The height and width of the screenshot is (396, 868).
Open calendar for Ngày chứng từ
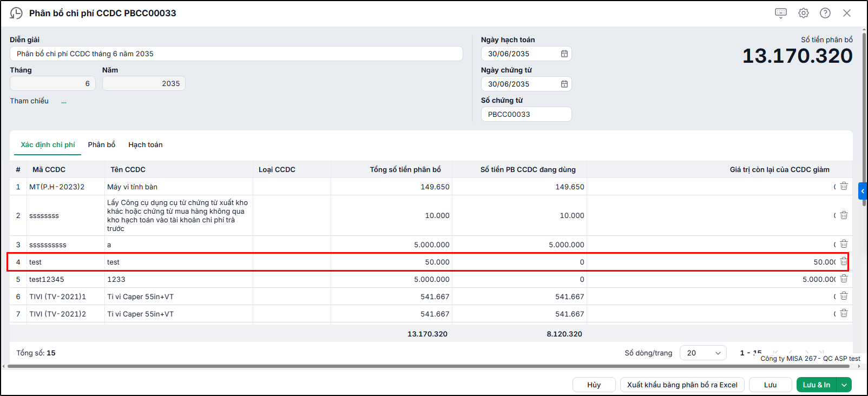point(564,84)
